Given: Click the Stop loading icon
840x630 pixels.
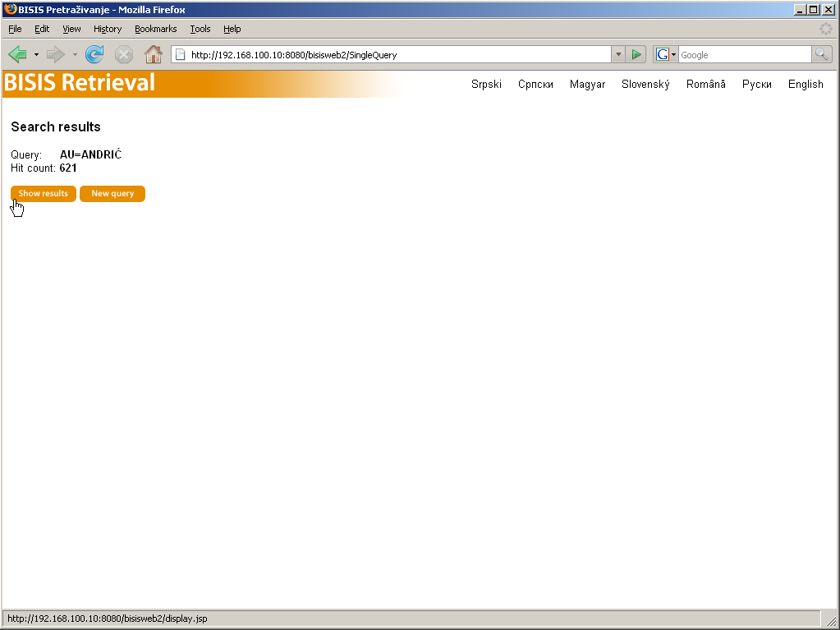Looking at the screenshot, I should click(124, 55).
